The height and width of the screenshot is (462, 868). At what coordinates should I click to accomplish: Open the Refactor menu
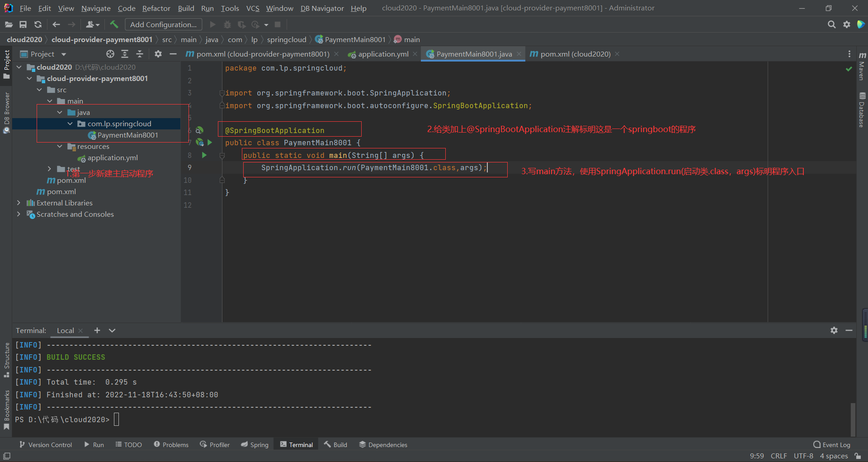click(156, 8)
